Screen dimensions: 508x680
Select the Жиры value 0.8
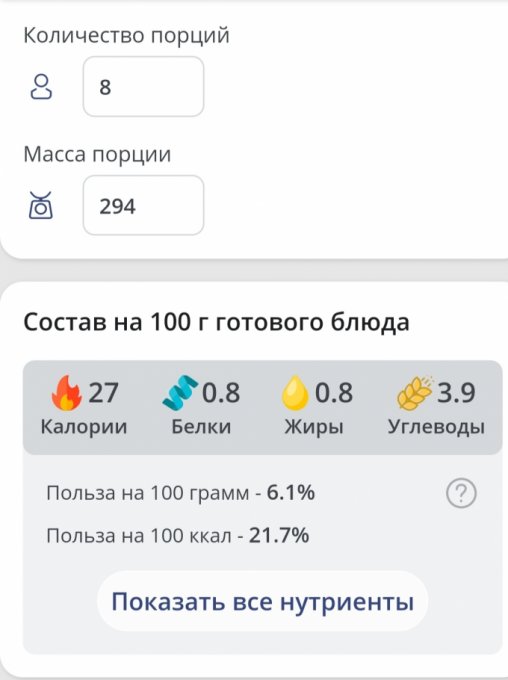coord(334,393)
